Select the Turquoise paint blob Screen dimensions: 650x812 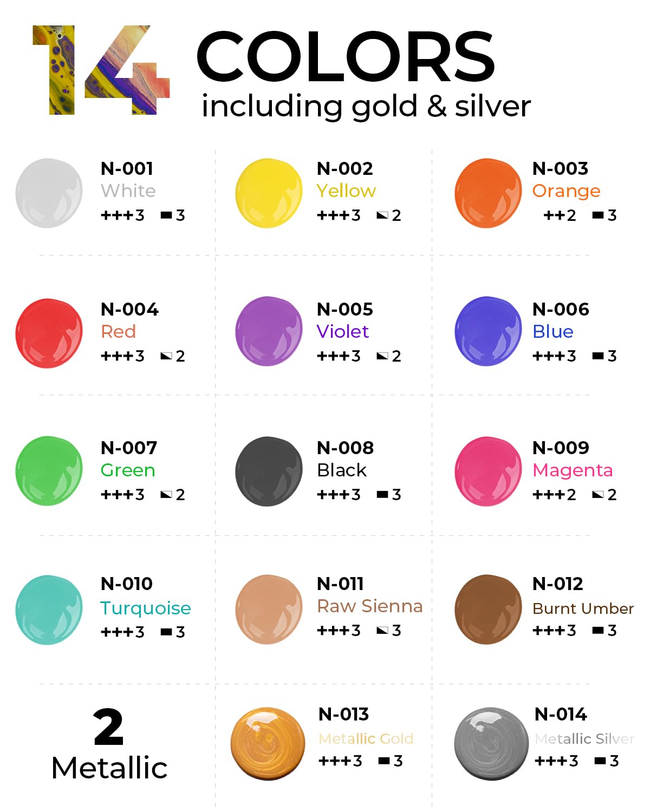point(49,610)
